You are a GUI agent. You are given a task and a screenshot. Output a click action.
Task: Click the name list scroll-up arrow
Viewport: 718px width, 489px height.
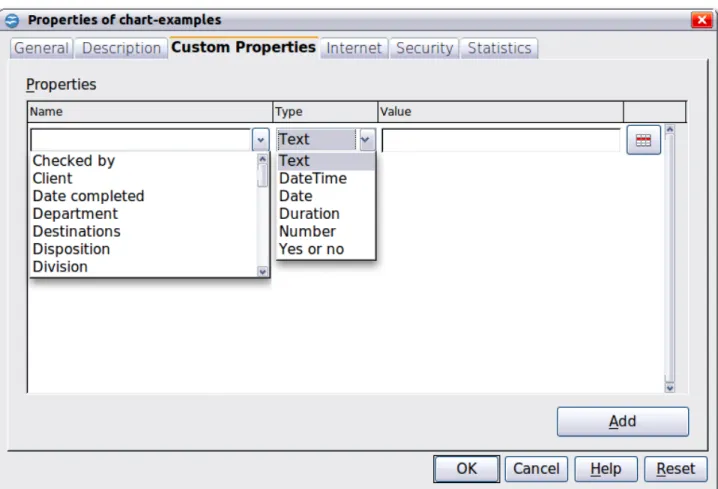pyautogui.click(x=262, y=159)
